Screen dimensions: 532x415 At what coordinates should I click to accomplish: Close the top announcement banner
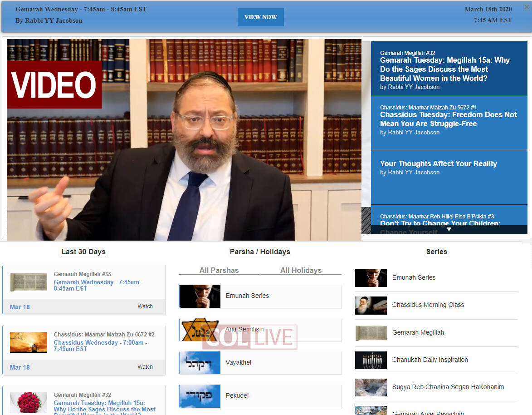(x=526, y=7)
